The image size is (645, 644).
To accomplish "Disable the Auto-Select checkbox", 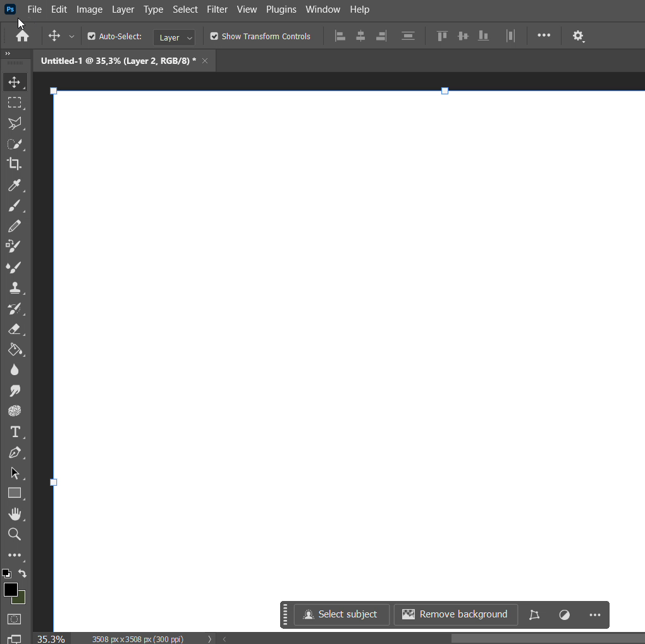I will click(92, 37).
